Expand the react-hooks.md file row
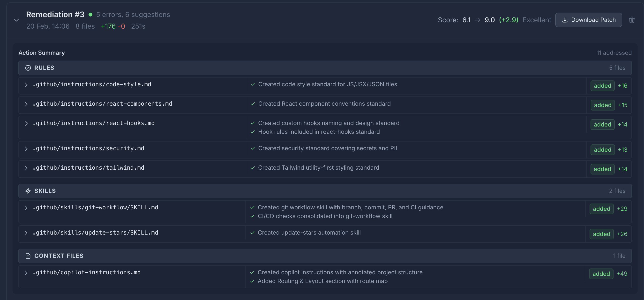 [26, 123]
